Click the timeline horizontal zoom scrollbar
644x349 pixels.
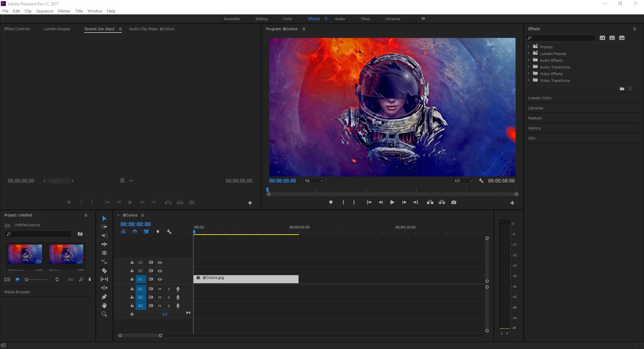click(140, 335)
